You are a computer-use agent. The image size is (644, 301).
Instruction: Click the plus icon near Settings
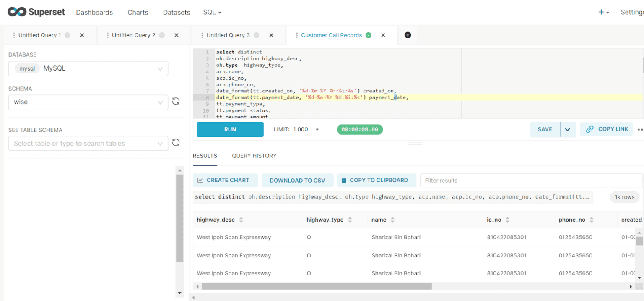click(x=600, y=12)
